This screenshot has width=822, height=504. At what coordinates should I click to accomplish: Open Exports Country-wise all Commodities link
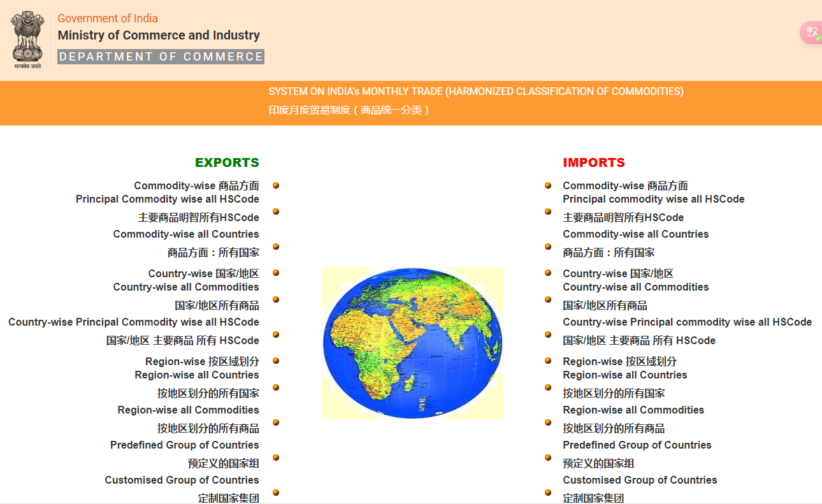pyautogui.click(x=186, y=287)
